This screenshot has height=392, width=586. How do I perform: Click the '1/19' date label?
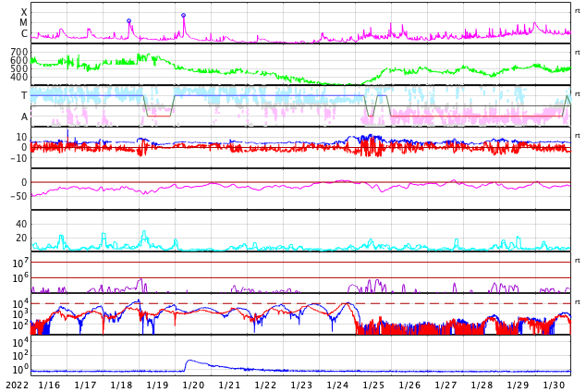[157, 386]
